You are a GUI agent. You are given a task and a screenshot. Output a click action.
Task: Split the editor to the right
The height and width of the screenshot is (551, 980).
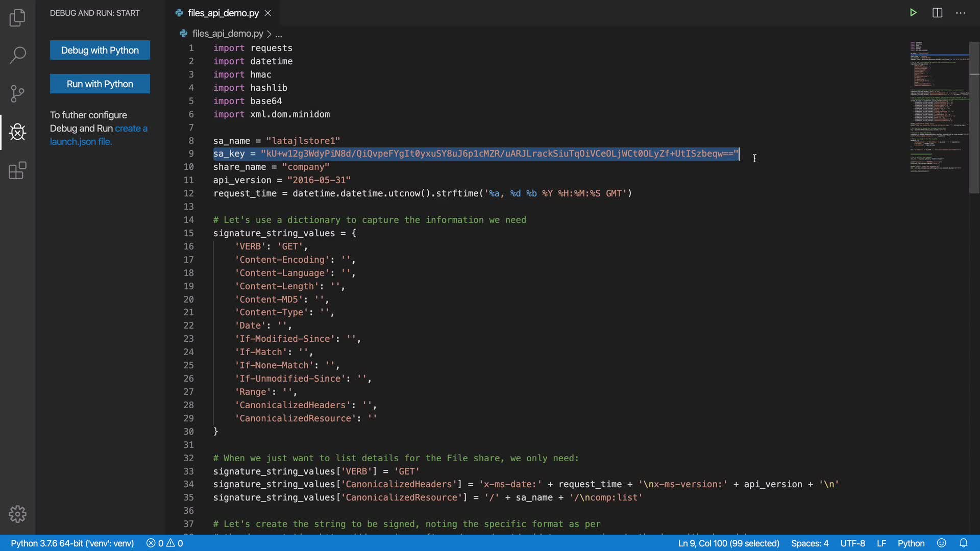[x=937, y=13]
